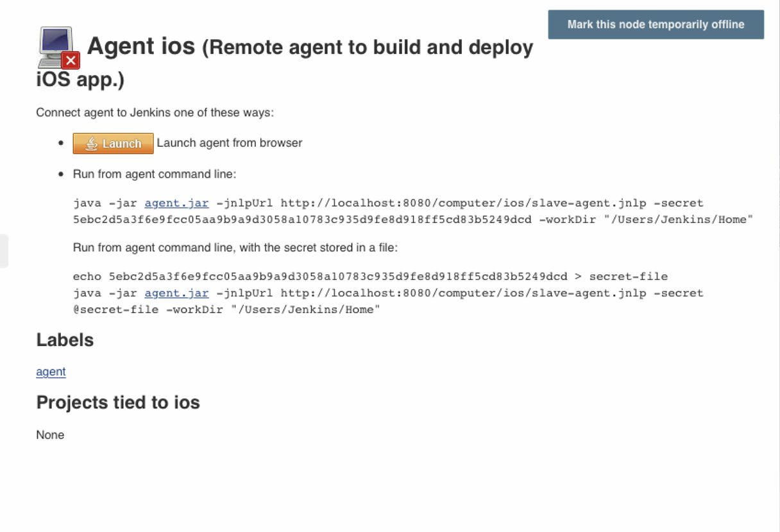This screenshot has height=532, width=780.
Task: Click the '@secret-file -workDir' command line
Action: point(226,310)
